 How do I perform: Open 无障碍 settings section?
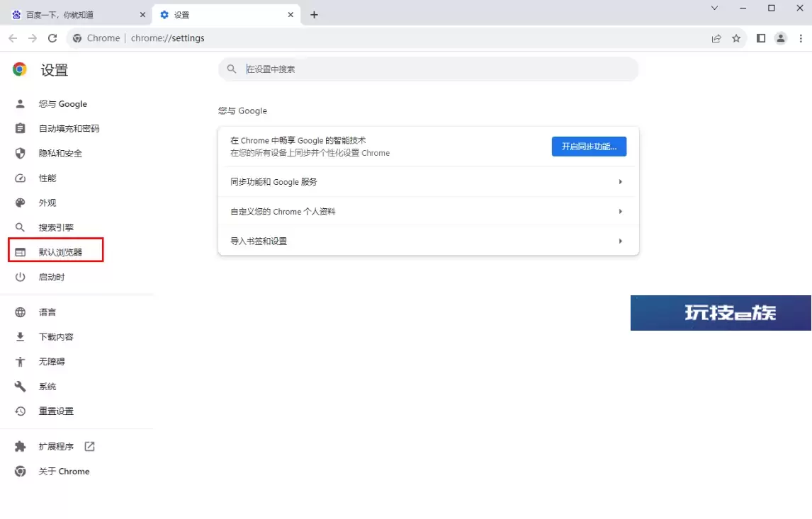point(52,362)
